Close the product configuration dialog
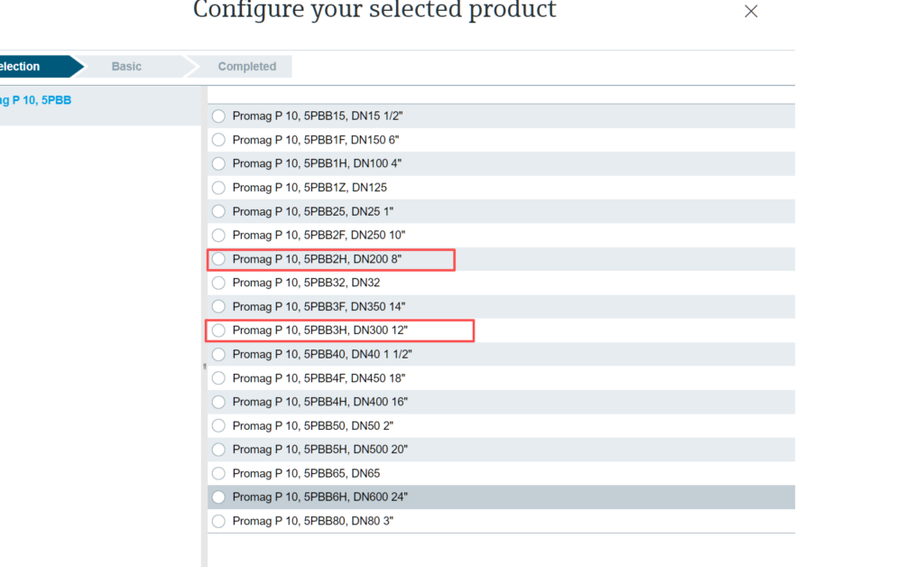Screen dimensions: 924x567 (x=751, y=11)
